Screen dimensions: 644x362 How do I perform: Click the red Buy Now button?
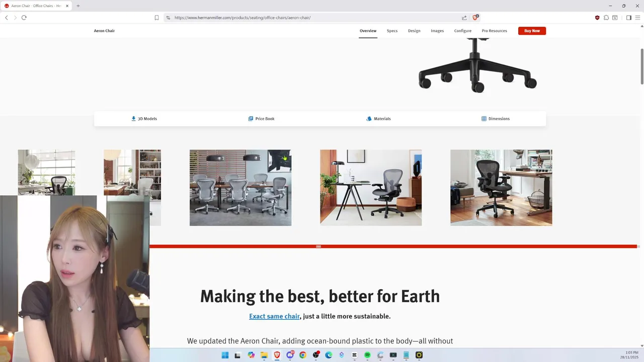(x=532, y=31)
